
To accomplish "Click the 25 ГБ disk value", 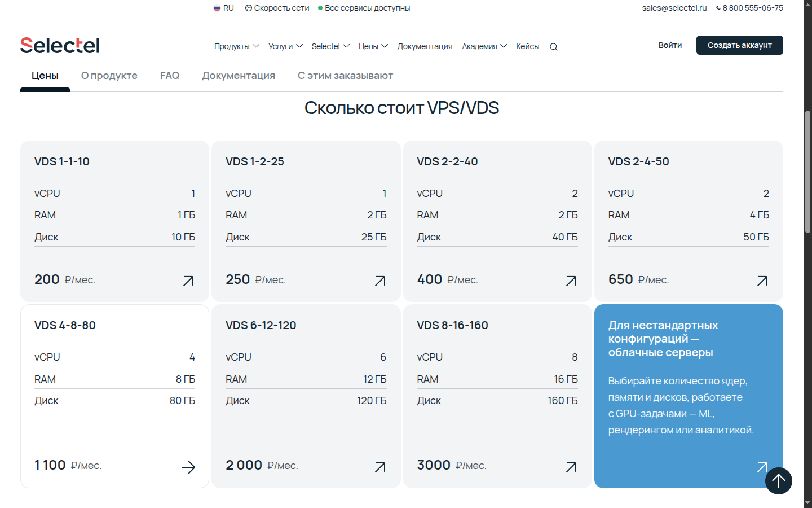I will pyautogui.click(x=374, y=237).
